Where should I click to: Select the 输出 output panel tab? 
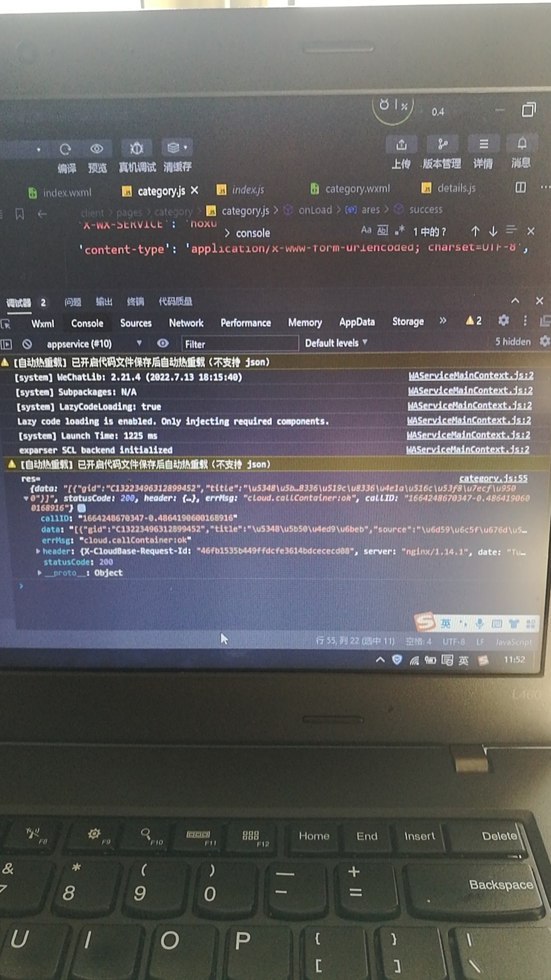(x=104, y=302)
